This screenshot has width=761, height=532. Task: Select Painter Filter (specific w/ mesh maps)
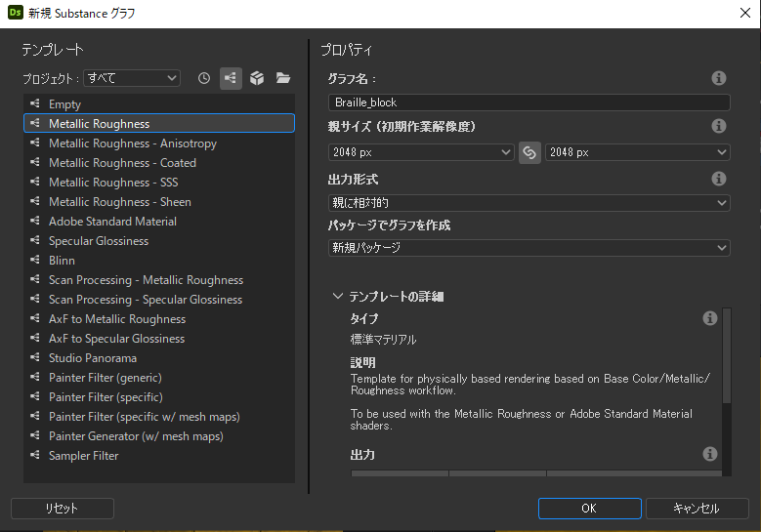[159, 417]
